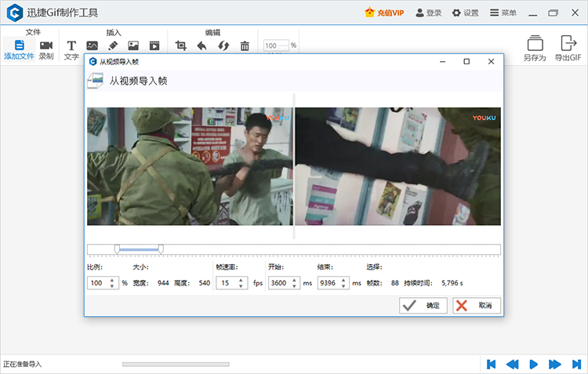Decrease 帧速率 frame rate with down arrow
The width and height of the screenshot is (588, 374).
coord(241,286)
